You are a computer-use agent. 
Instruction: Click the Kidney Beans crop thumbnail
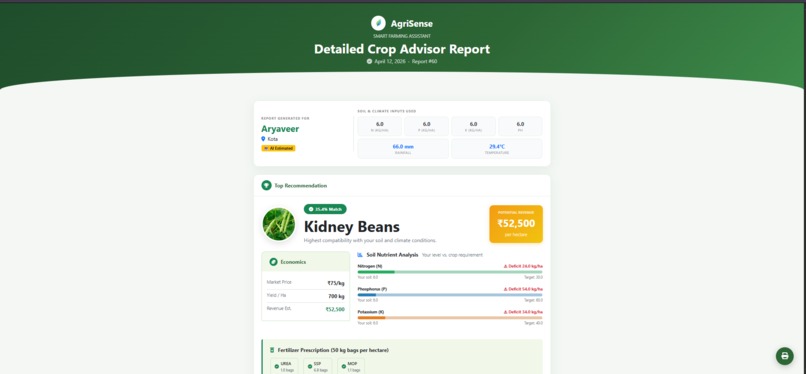pos(279,224)
